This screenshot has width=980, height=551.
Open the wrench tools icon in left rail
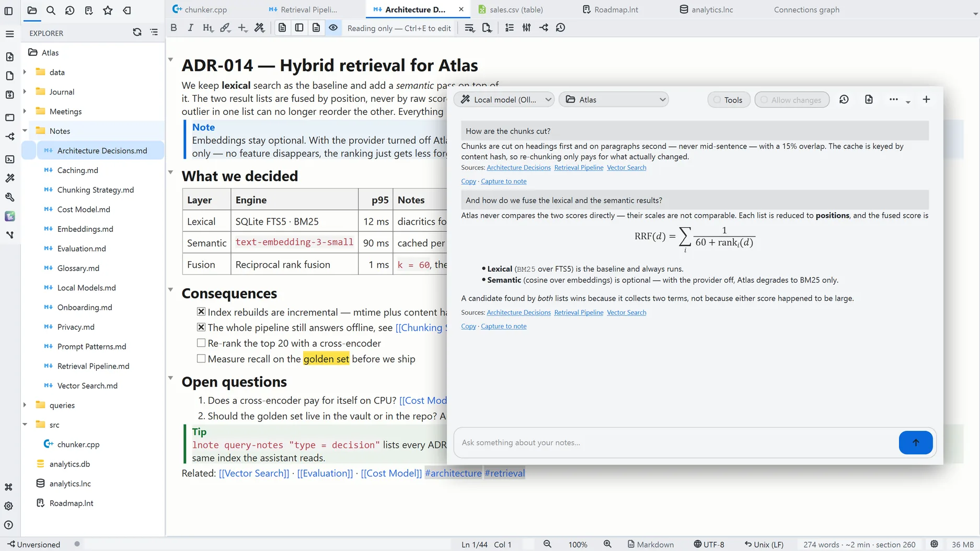tap(9, 197)
